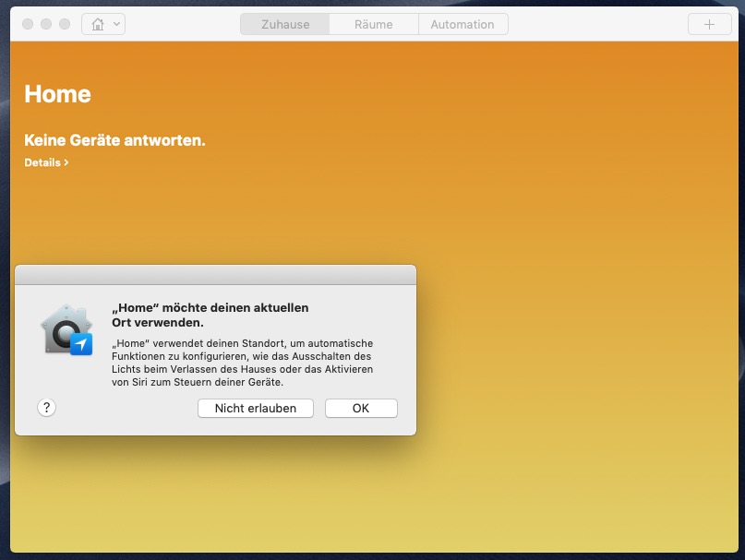This screenshot has height=560, width=745.
Task: Open help with the question mark button
Action: 47,408
